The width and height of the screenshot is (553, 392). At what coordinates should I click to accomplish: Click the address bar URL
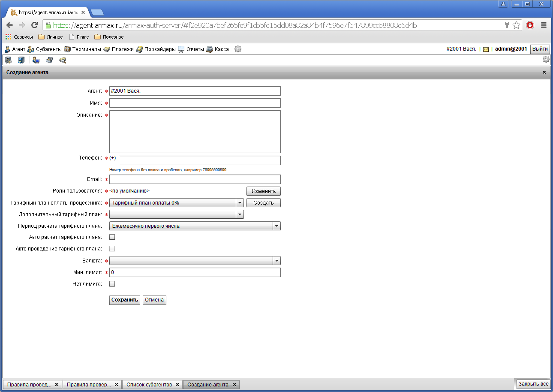coord(235,25)
